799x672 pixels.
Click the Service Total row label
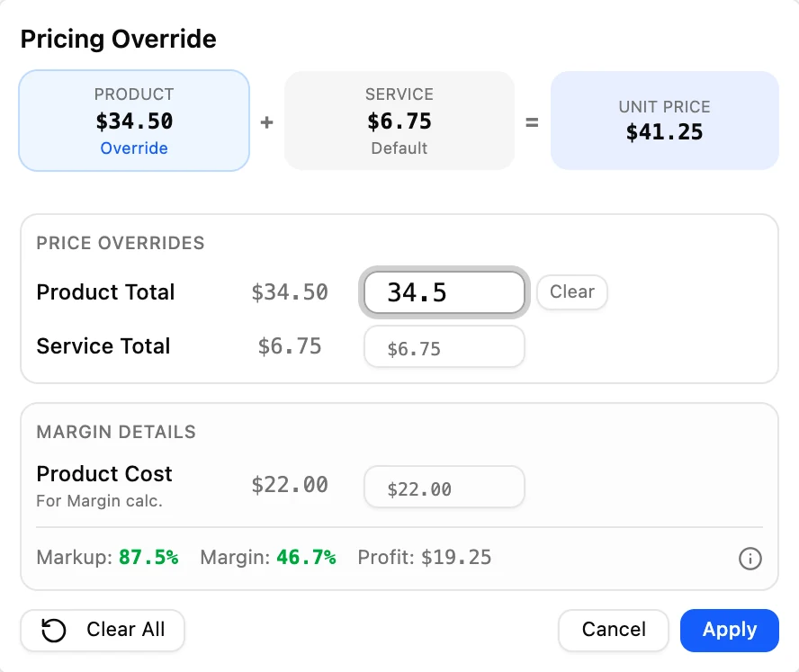[x=103, y=346]
